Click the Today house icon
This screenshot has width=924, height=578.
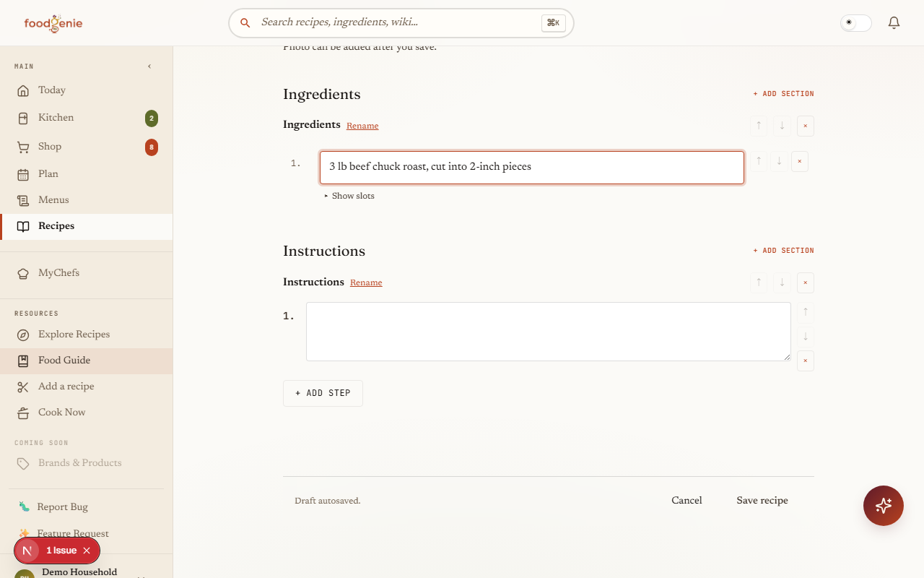pos(23,90)
